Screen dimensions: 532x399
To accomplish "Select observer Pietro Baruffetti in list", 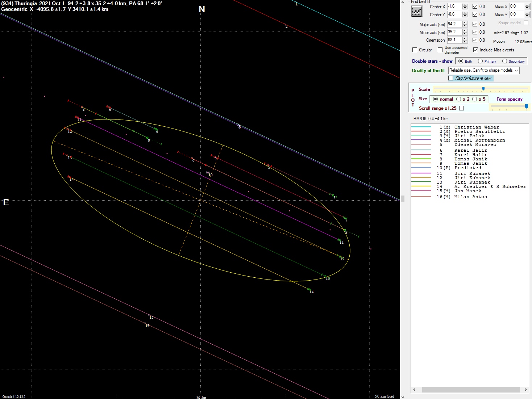I will 469,131.
